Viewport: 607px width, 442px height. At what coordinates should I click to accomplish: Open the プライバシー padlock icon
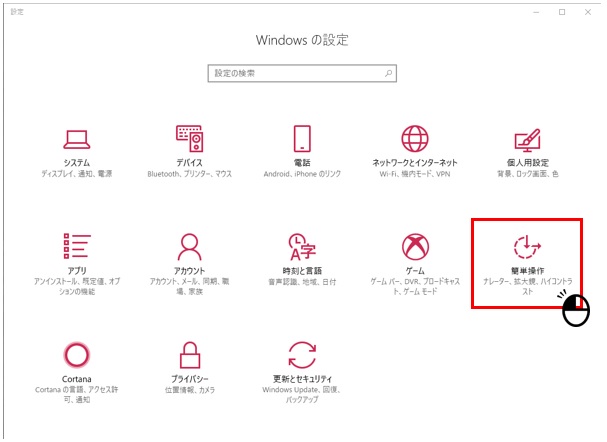click(x=190, y=355)
